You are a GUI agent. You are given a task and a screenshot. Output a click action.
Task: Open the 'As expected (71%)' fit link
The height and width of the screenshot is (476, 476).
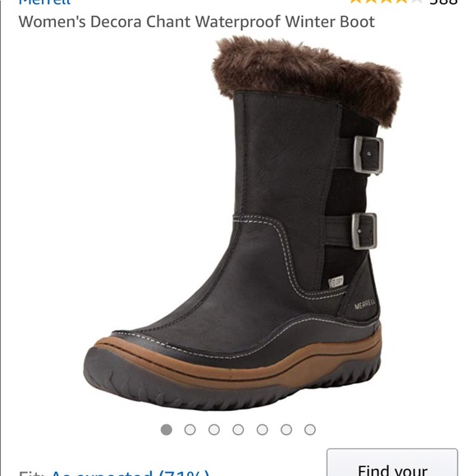(x=130, y=473)
